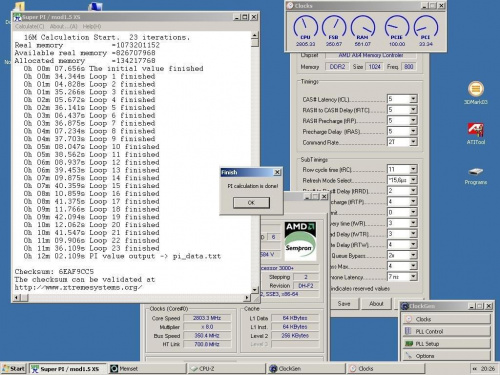Switch to Memset in the taskbar

pyautogui.click(x=148, y=369)
